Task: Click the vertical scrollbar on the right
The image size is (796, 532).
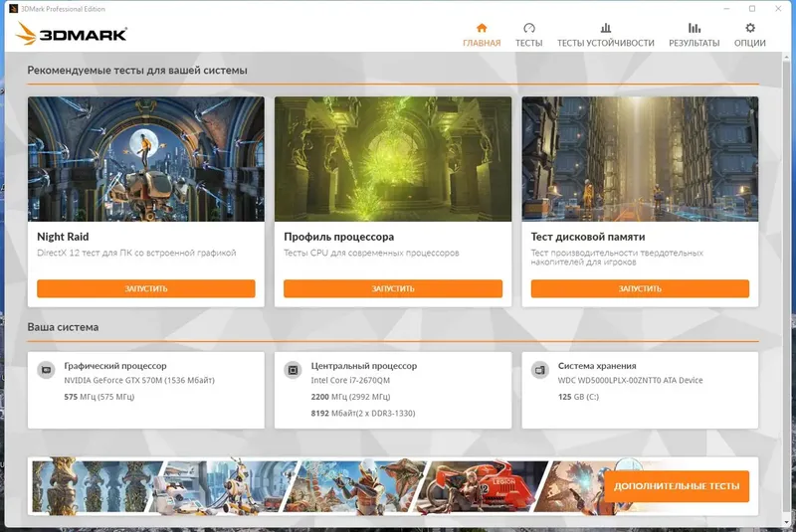Action: (x=787, y=289)
